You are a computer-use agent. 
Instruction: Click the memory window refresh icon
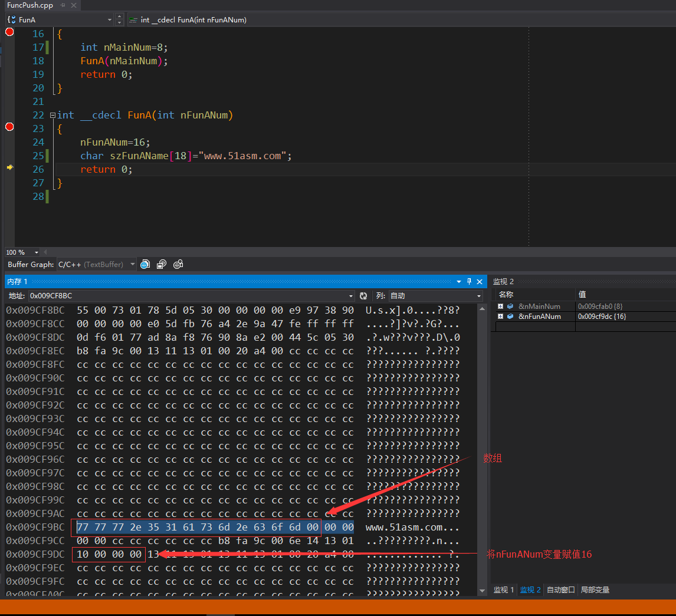click(363, 296)
